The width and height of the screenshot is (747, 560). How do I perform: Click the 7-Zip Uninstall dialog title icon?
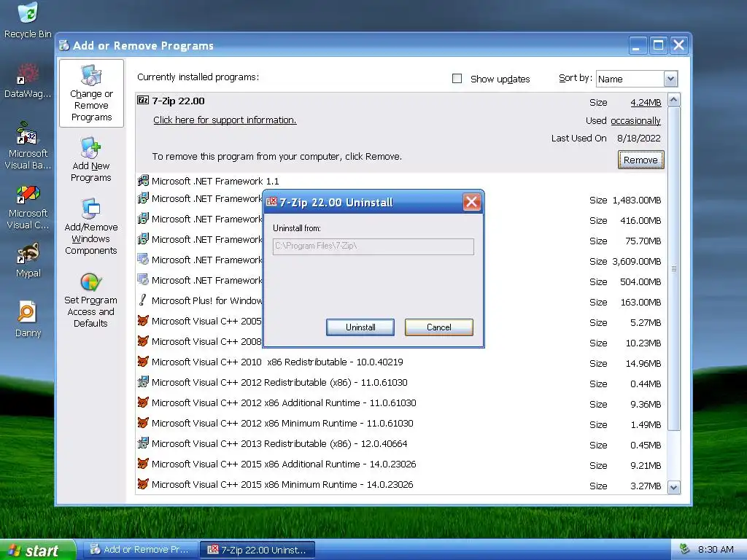click(x=271, y=202)
